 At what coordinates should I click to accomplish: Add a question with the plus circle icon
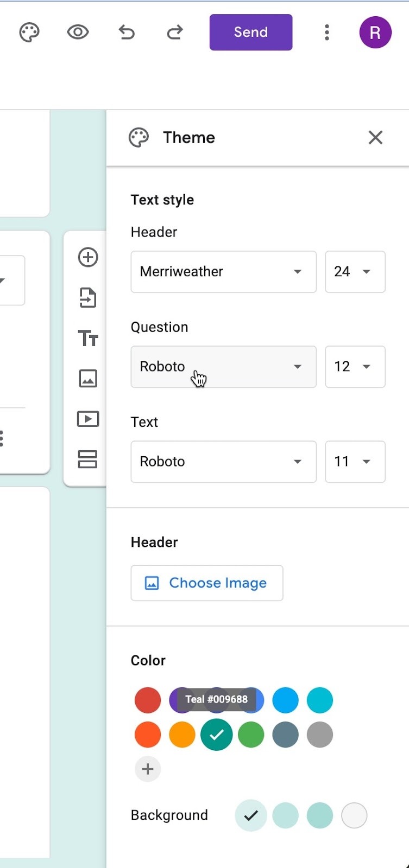coord(88,257)
